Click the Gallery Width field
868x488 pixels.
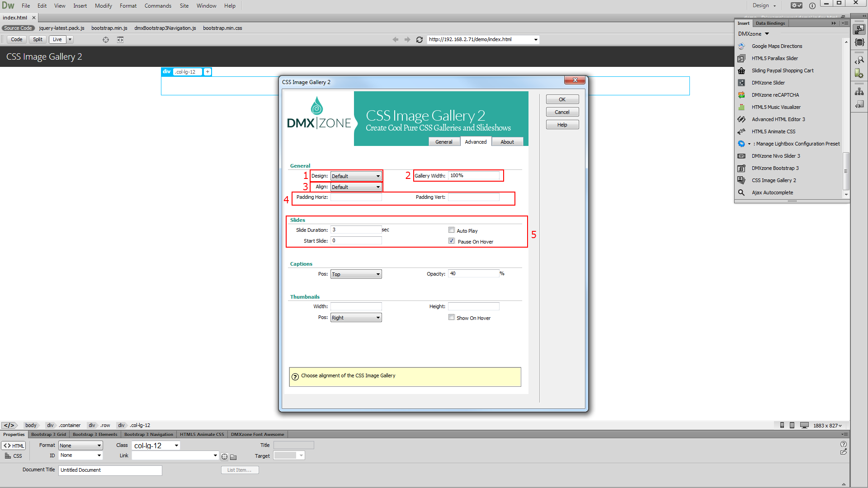point(474,176)
